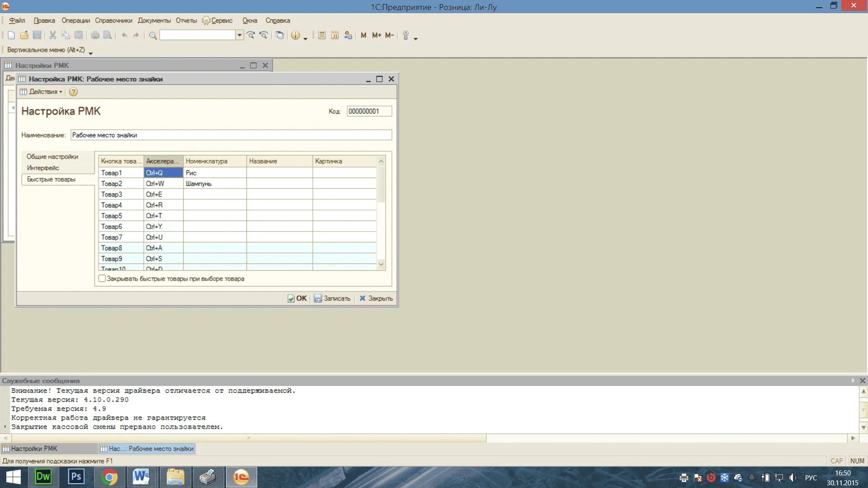Click the quick goods table scrollbar down arrow
Screen dimensions: 868x488
tap(381, 265)
